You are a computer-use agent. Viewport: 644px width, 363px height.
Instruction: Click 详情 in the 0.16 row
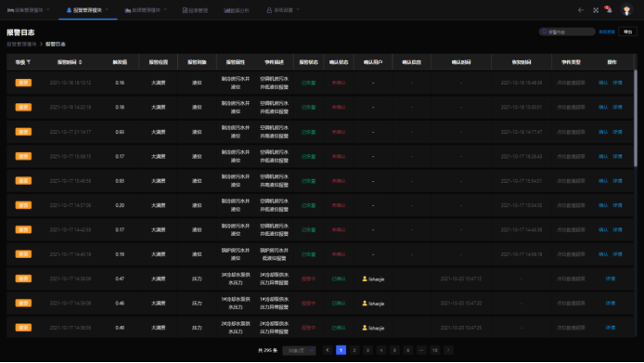coord(617,83)
